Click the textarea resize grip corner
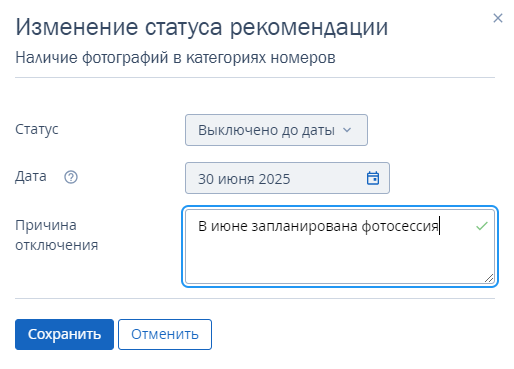The width and height of the screenshot is (514, 369). pyautogui.click(x=489, y=278)
